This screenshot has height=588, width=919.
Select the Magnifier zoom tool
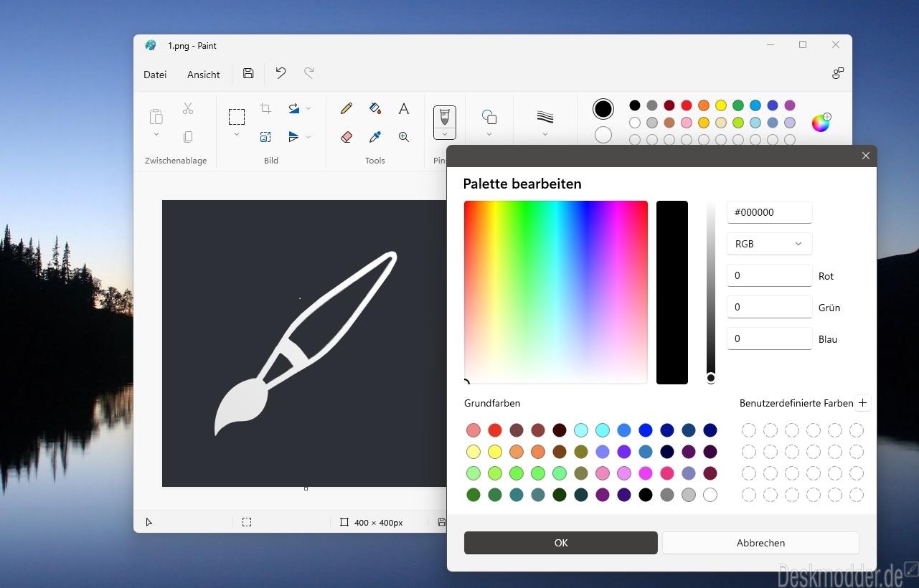[x=404, y=136]
